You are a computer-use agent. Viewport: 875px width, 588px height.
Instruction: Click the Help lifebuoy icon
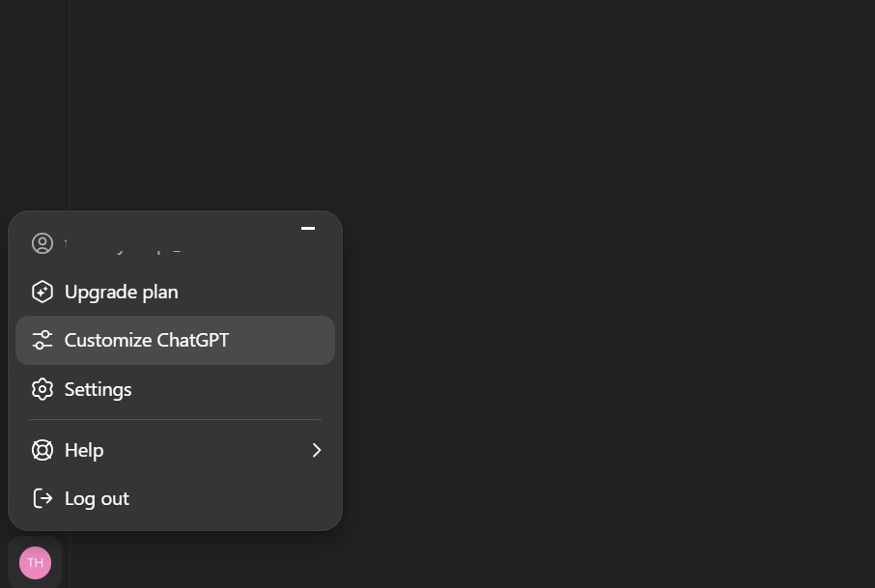pos(42,450)
